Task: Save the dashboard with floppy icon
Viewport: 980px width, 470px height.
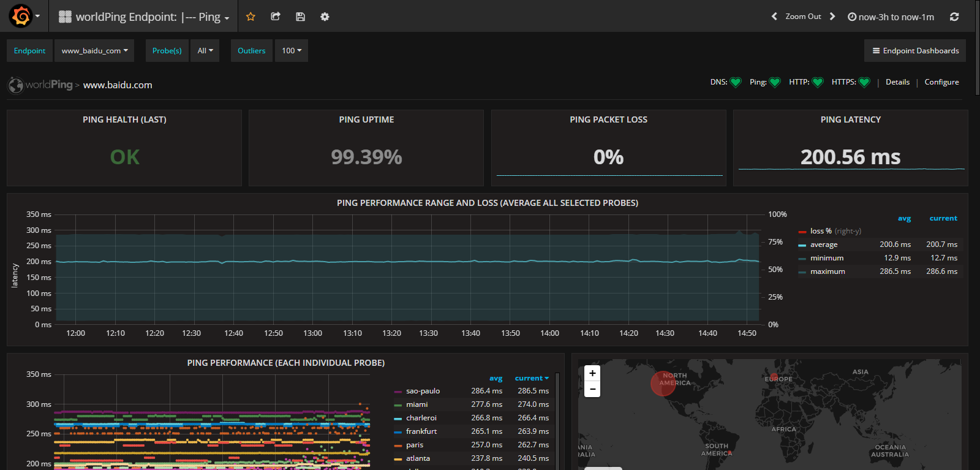Action: pyautogui.click(x=300, y=17)
